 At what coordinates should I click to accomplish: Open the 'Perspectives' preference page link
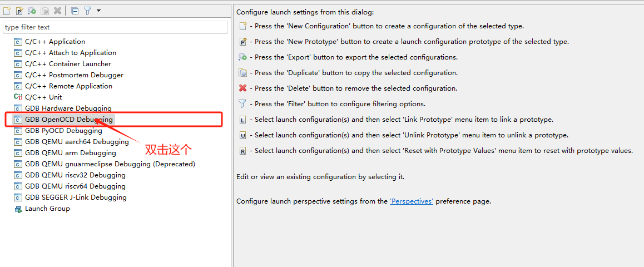411,201
